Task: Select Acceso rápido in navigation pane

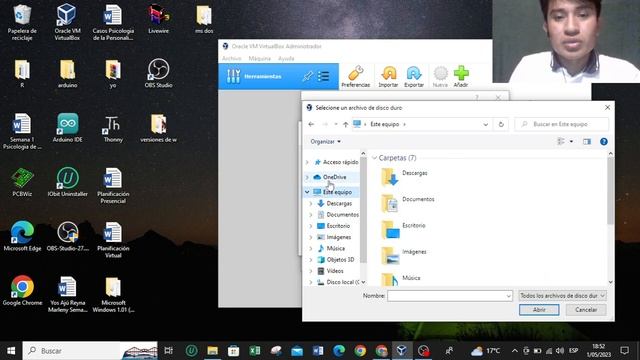Action: pyautogui.click(x=340, y=162)
